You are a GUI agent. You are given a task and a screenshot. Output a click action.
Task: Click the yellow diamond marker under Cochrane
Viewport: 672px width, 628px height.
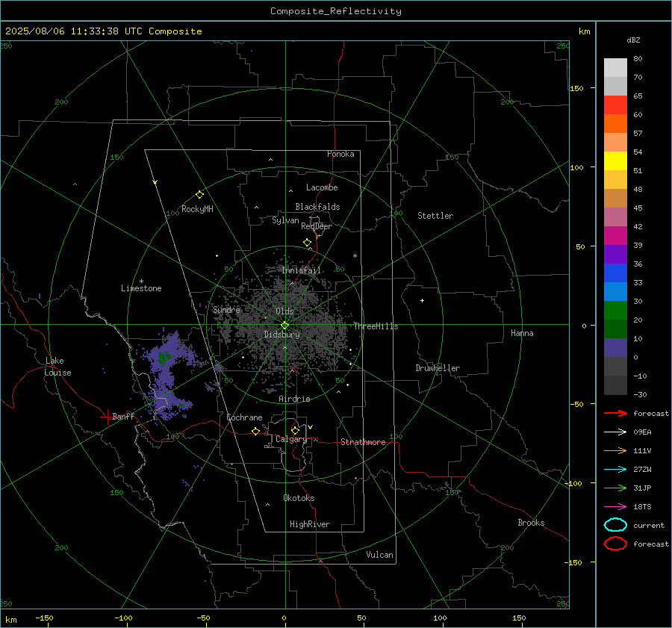pyautogui.click(x=256, y=432)
